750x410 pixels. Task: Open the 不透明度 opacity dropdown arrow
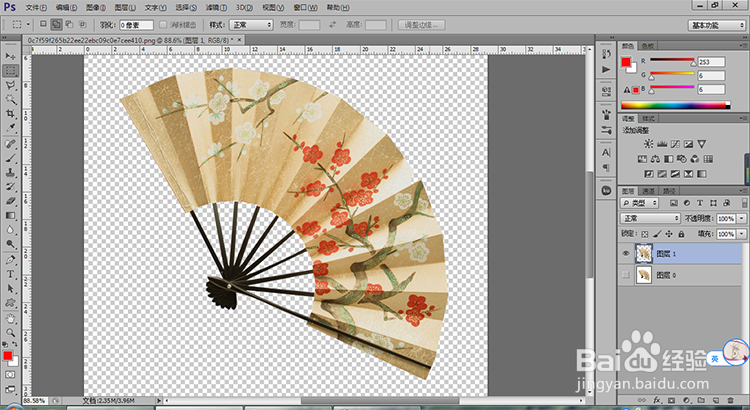742,218
